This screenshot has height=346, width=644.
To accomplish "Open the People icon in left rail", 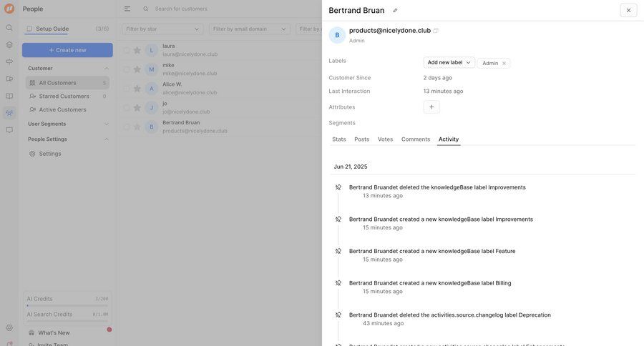I will [9, 113].
